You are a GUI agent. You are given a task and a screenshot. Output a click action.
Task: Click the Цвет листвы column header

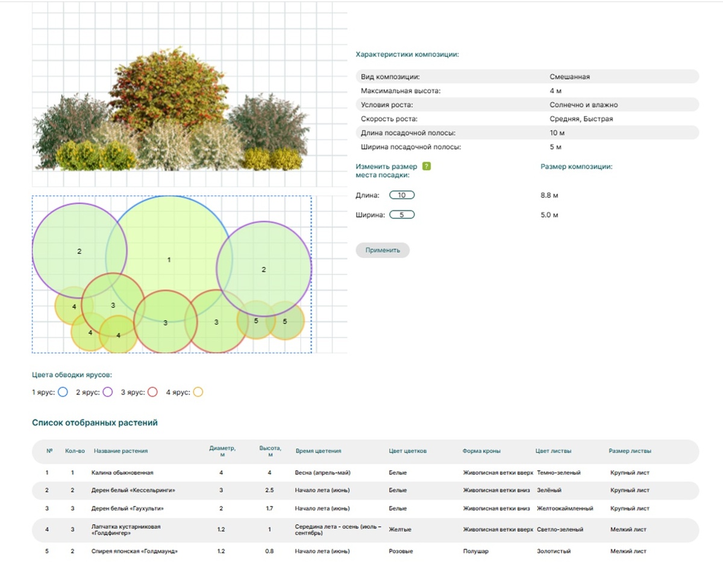pyautogui.click(x=554, y=451)
